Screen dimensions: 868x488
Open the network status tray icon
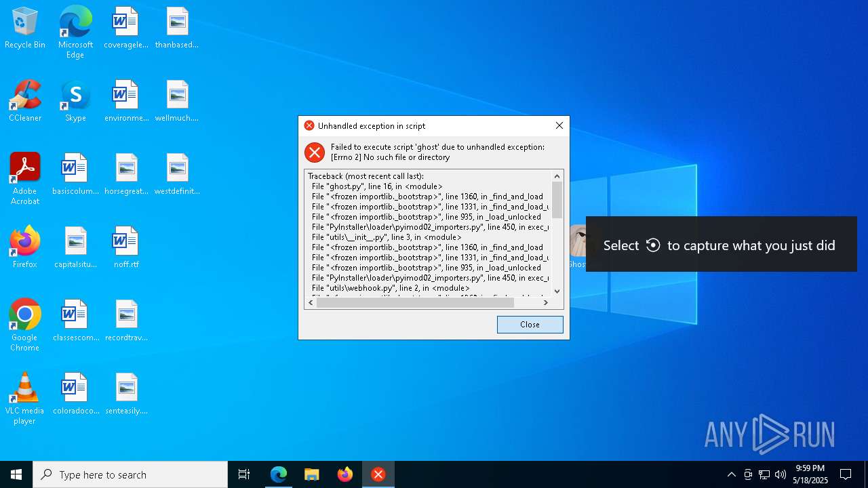764,474
